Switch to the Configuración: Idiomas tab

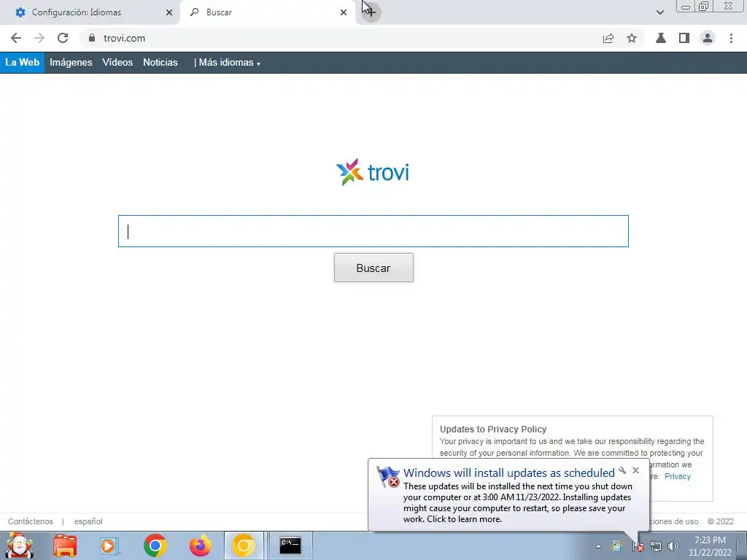pyautogui.click(x=90, y=12)
